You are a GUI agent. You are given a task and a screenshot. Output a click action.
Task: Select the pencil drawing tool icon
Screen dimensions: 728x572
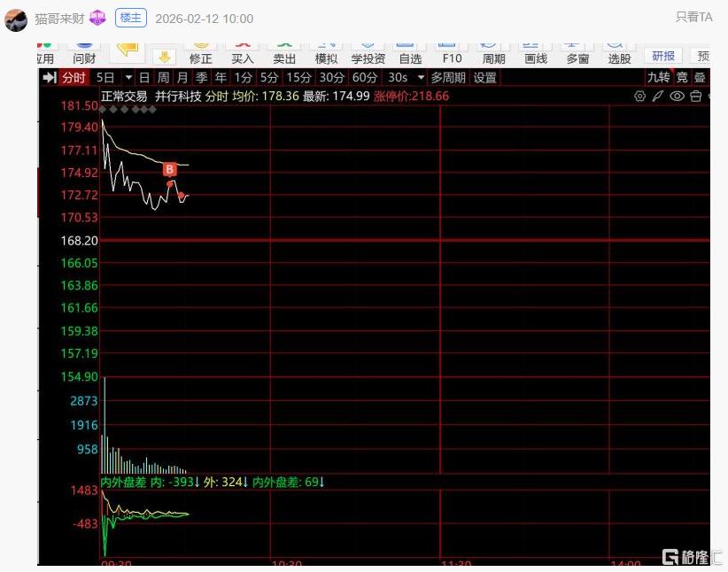tap(658, 97)
